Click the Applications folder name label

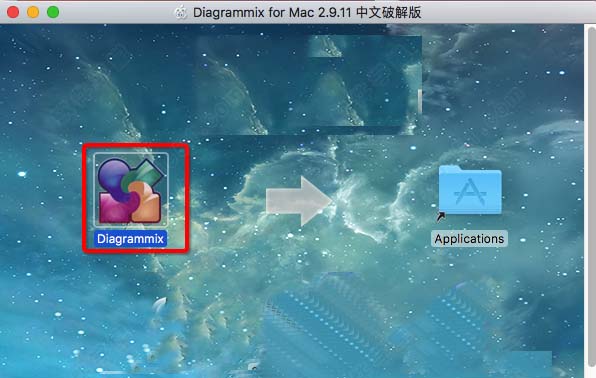tap(469, 239)
